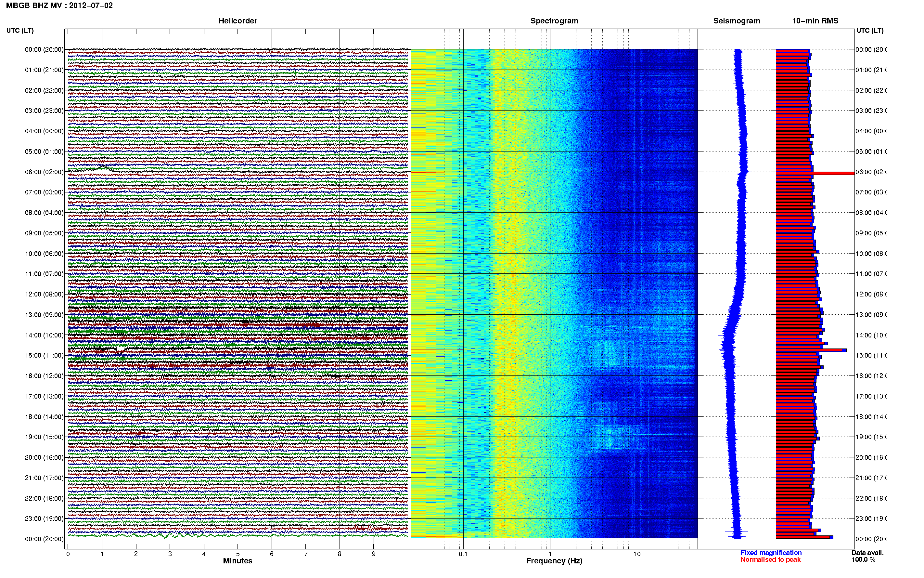Click the 5 tick on the Minutes axis
Image resolution: width=924 pixels, height=578 pixels.
(237, 554)
